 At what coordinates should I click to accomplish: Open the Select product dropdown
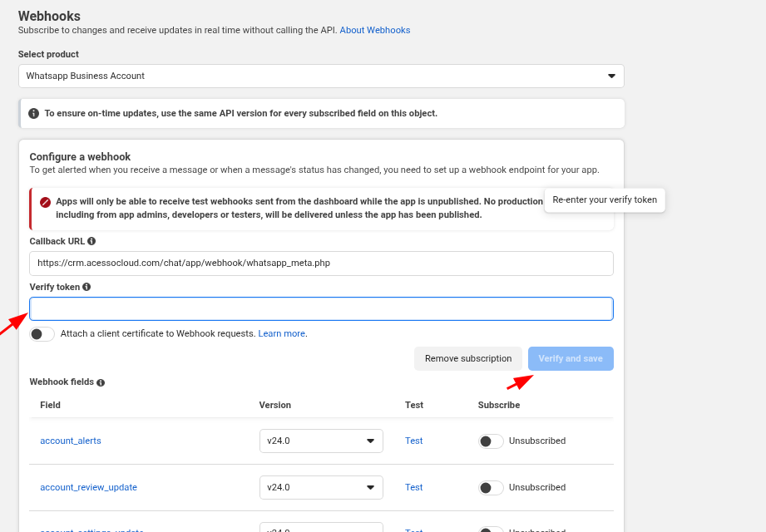[321, 76]
